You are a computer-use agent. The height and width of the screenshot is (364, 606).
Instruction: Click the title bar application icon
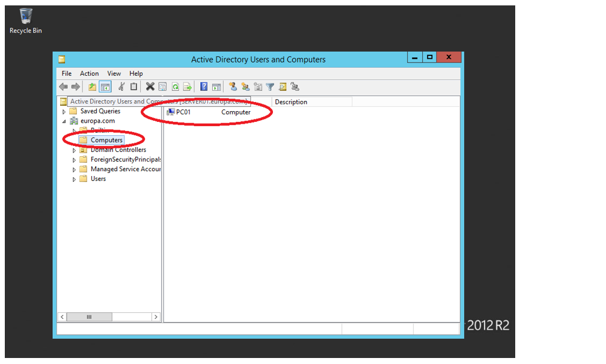coord(62,59)
